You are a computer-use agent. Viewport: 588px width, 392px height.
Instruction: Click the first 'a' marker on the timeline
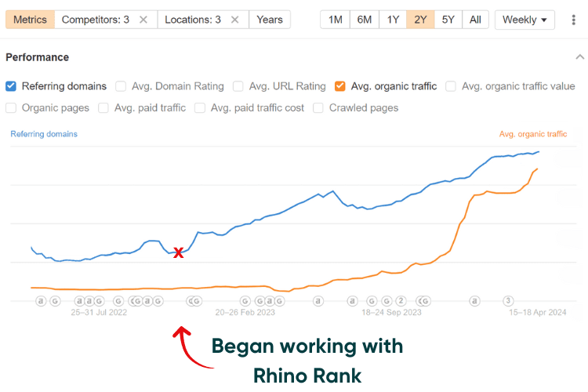41,300
